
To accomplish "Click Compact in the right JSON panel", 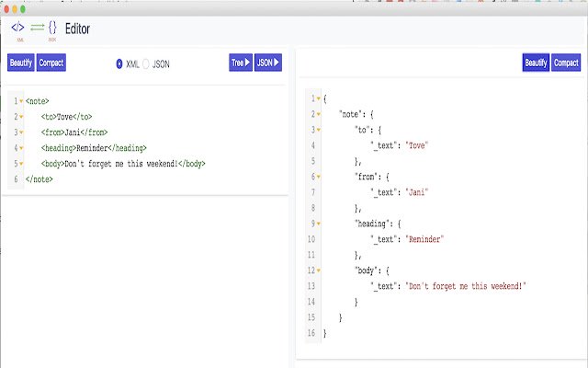I will coord(566,63).
